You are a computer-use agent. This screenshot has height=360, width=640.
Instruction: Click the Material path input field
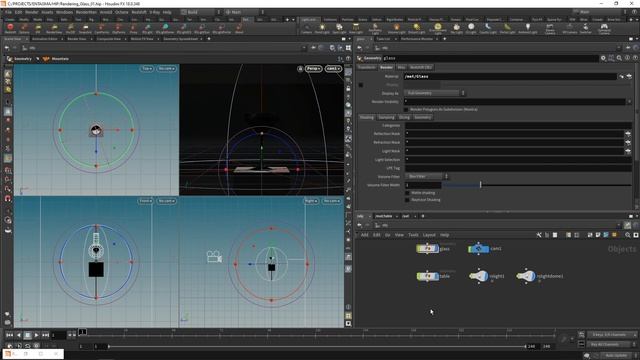click(510, 76)
